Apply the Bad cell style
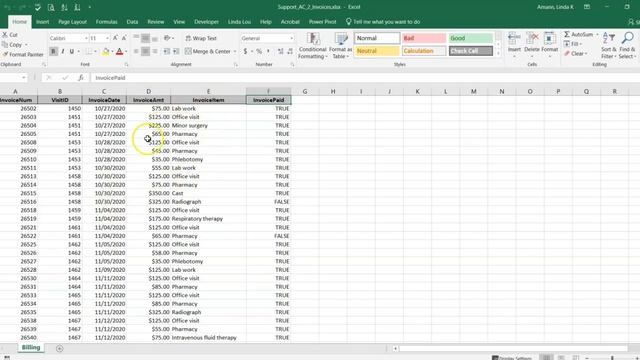Viewport: 640px width, 360px height. (x=424, y=38)
